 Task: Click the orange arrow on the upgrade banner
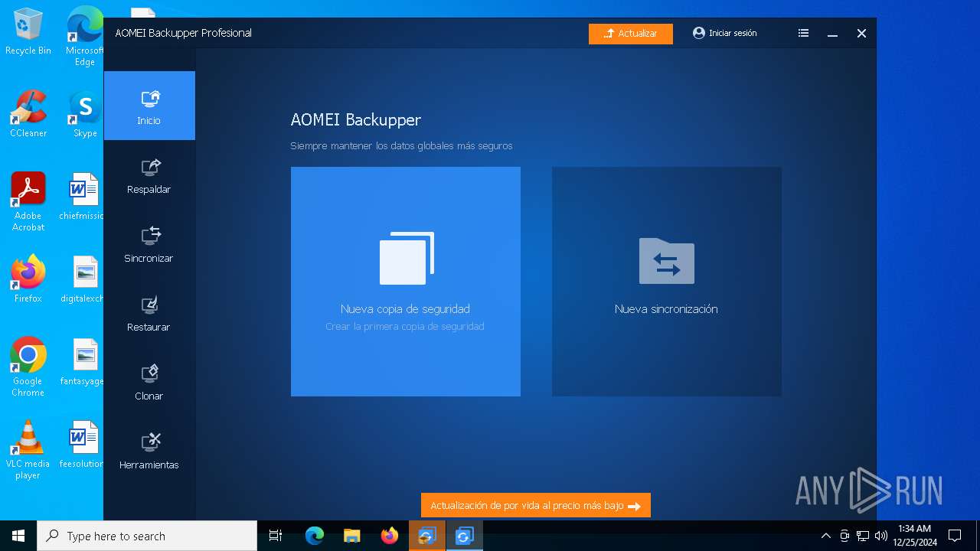pyautogui.click(x=634, y=506)
